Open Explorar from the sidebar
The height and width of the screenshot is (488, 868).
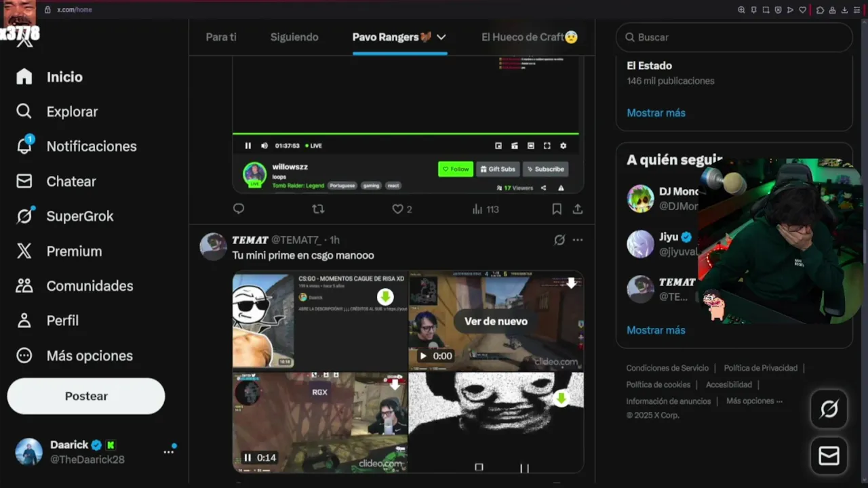(x=57, y=112)
